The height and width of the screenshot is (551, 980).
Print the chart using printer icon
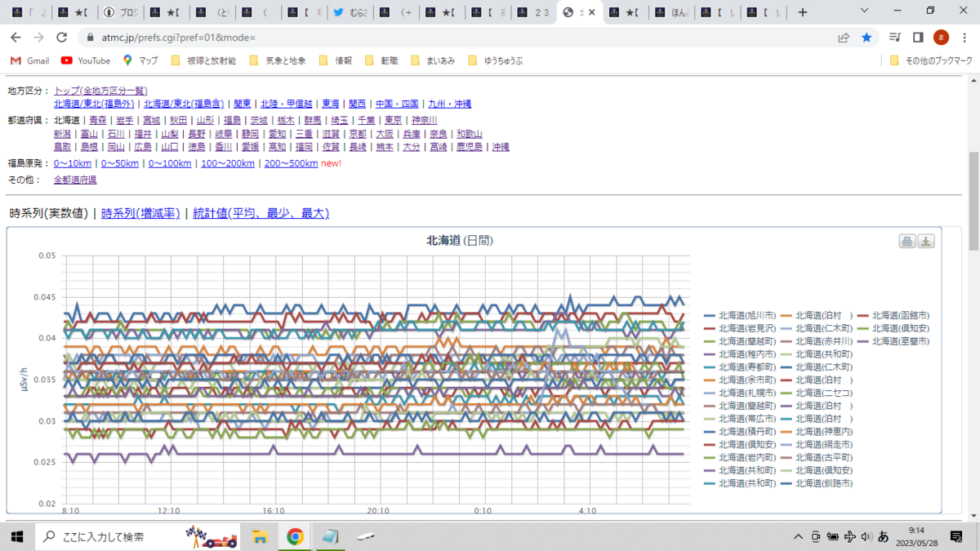click(x=906, y=241)
